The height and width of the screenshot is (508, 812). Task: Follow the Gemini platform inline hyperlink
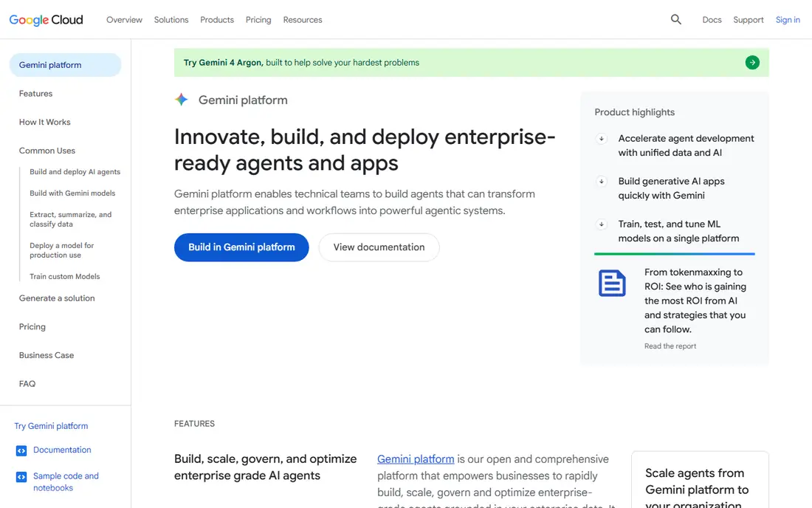click(x=416, y=459)
